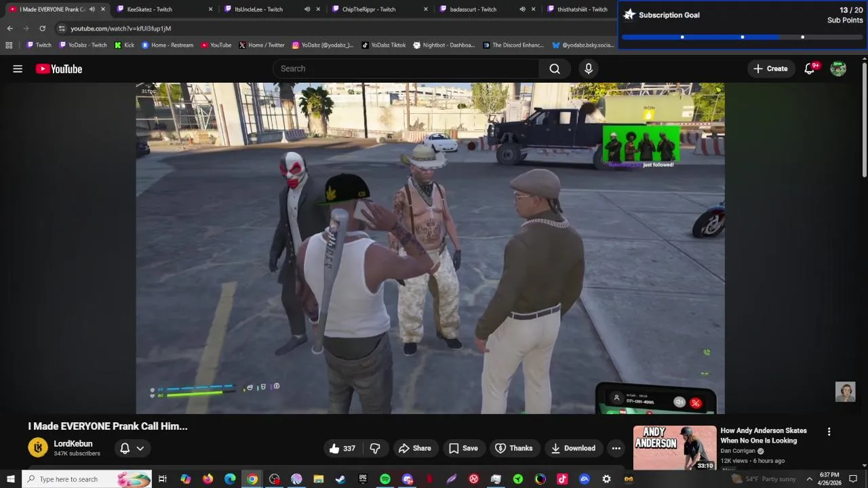The width and height of the screenshot is (868, 488).
Task: Open Home - Restream bookmark
Action: click(167, 45)
